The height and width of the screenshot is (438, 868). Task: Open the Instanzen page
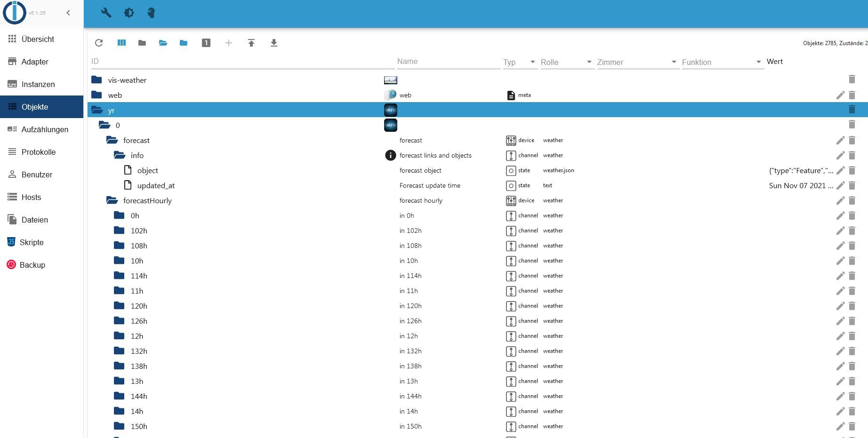(x=41, y=84)
